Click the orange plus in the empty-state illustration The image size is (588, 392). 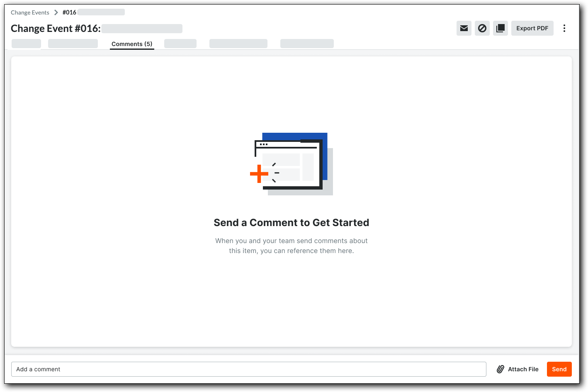point(259,174)
